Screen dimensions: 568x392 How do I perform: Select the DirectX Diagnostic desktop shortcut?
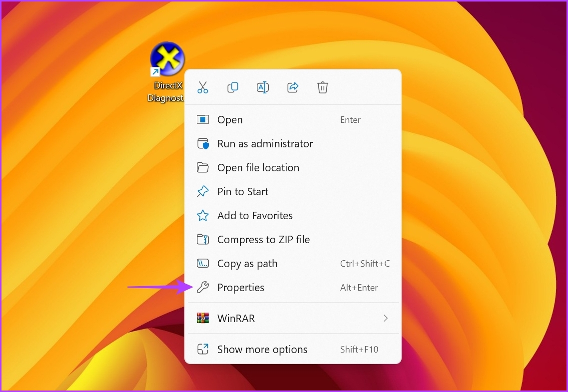[167, 72]
